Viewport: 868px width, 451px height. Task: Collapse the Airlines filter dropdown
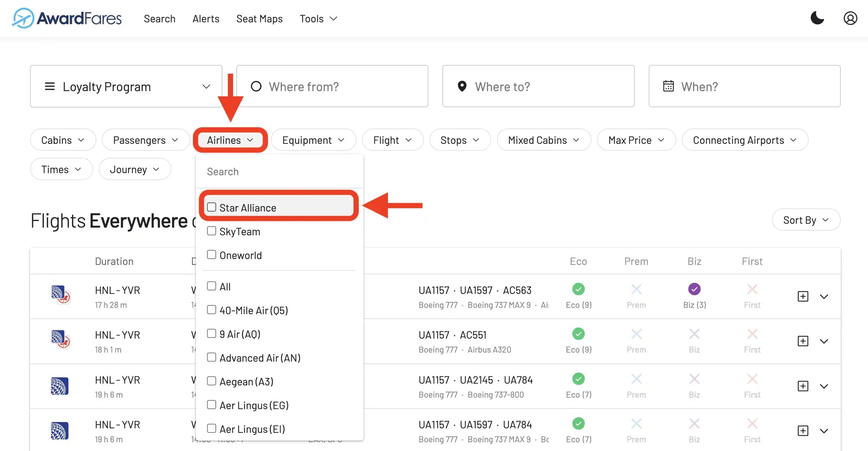(230, 140)
